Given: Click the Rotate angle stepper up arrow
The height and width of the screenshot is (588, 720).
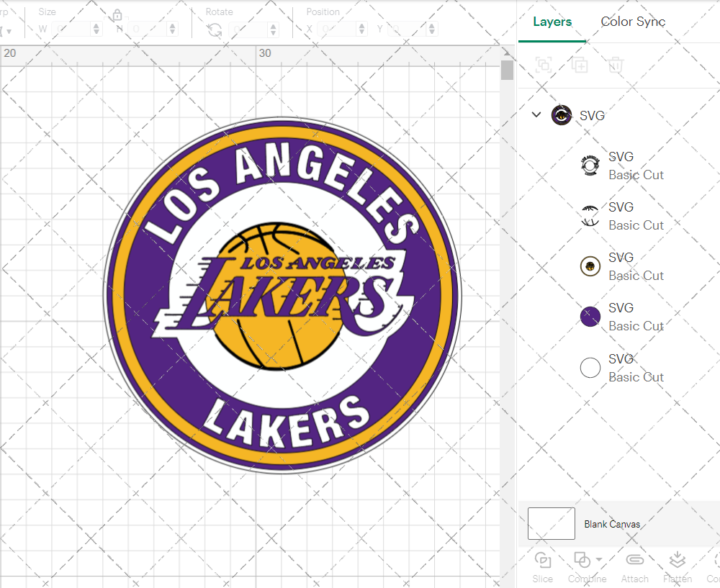Looking at the screenshot, I should tap(272, 25).
